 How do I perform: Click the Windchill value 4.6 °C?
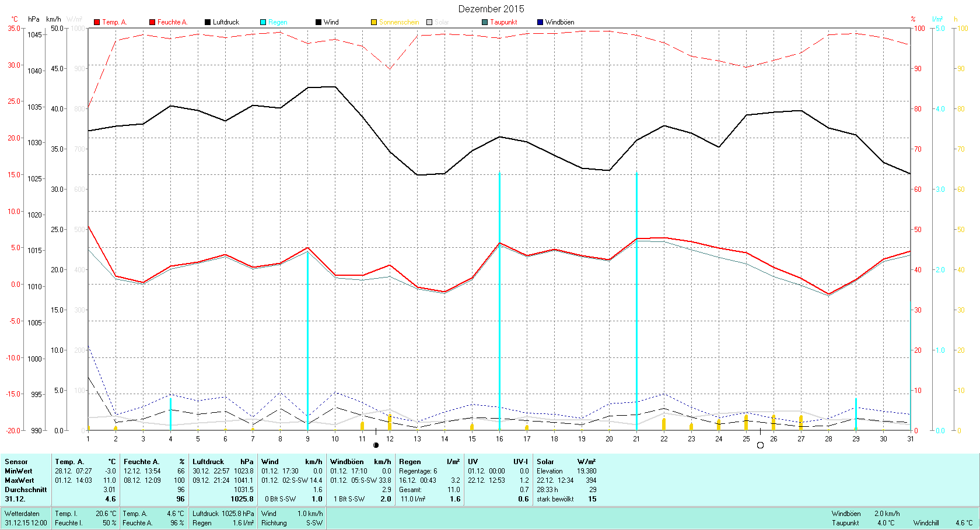pyautogui.click(x=964, y=523)
